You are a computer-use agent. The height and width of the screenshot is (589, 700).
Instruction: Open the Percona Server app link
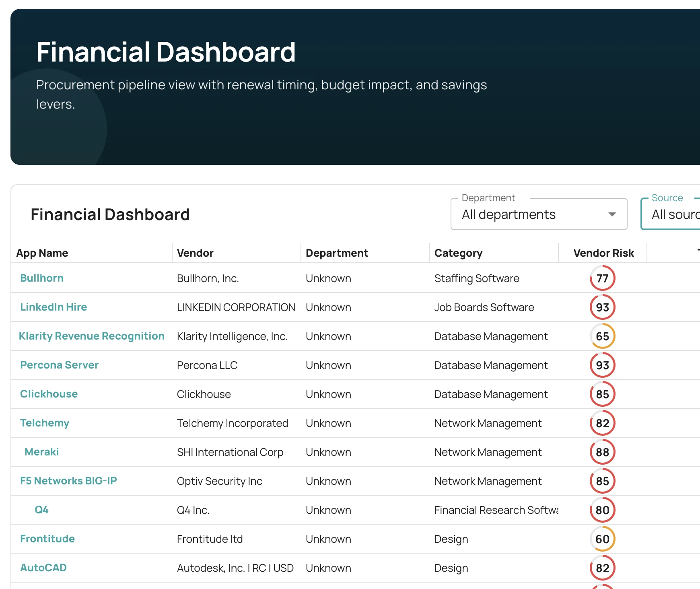click(x=60, y=365)
